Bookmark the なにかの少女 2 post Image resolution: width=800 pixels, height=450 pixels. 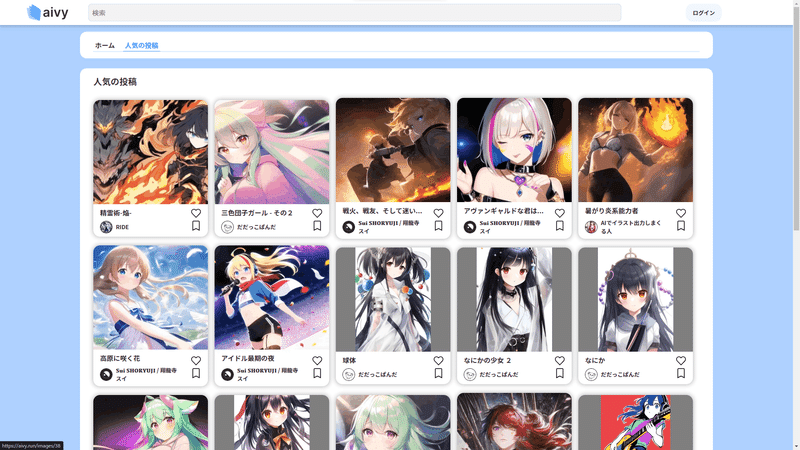[560, 373]
